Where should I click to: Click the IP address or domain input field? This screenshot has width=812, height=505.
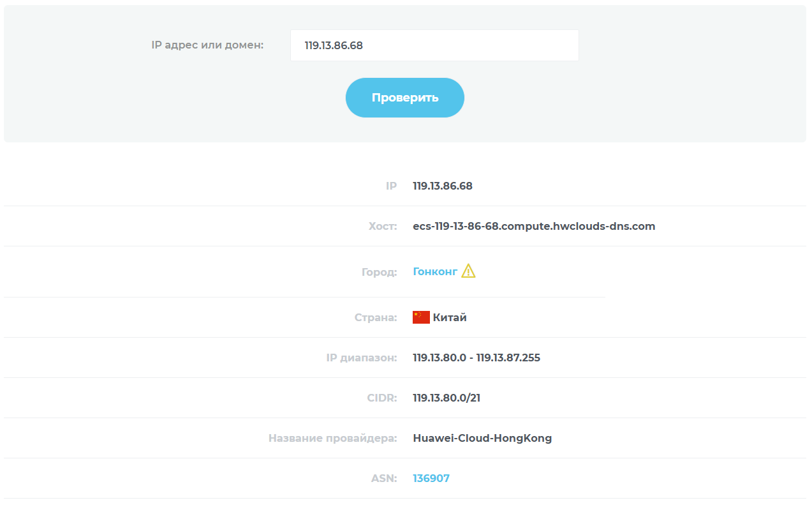pyautogui.click(x=434, y=45)
